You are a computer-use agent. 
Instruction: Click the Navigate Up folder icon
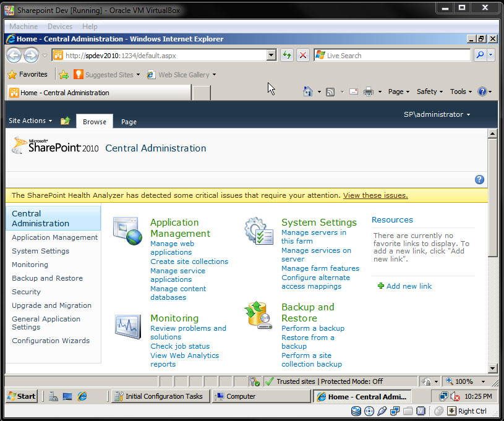(66, 121)
